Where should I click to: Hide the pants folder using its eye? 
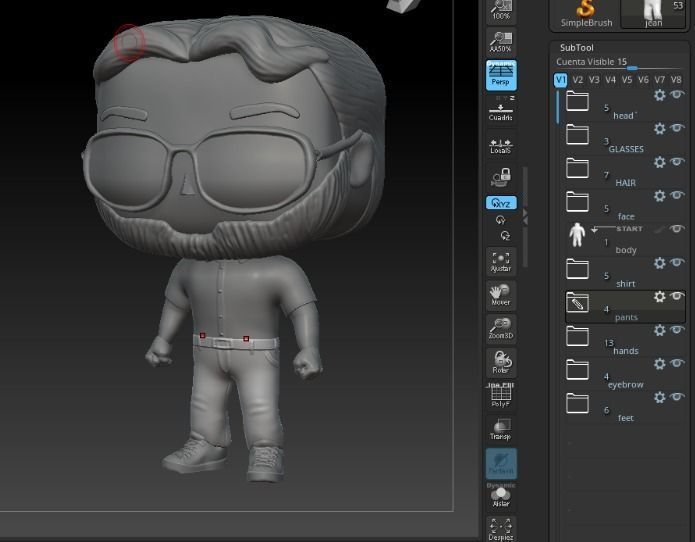(677, 296)
